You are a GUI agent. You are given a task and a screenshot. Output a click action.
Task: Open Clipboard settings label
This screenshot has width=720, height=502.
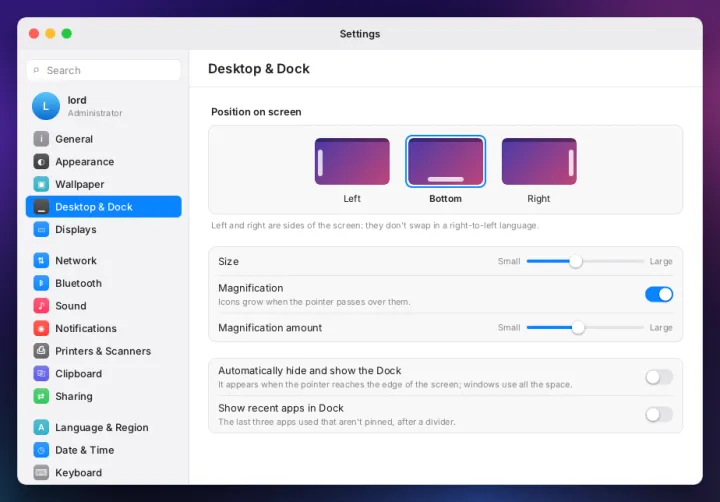(79, 374)
